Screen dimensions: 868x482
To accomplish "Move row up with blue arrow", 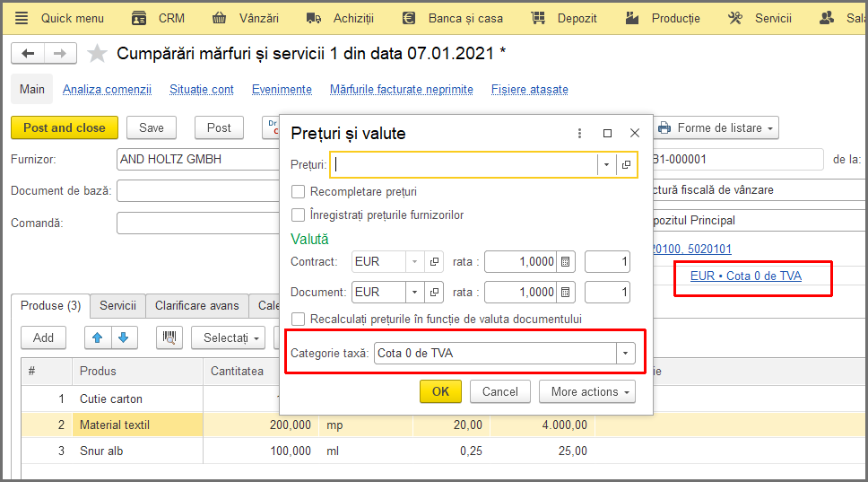I will [98, 337].
